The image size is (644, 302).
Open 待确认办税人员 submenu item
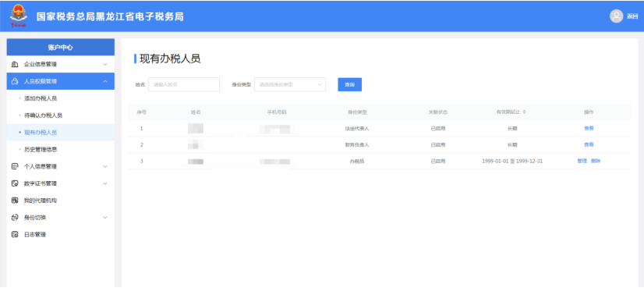coord(43,115)
